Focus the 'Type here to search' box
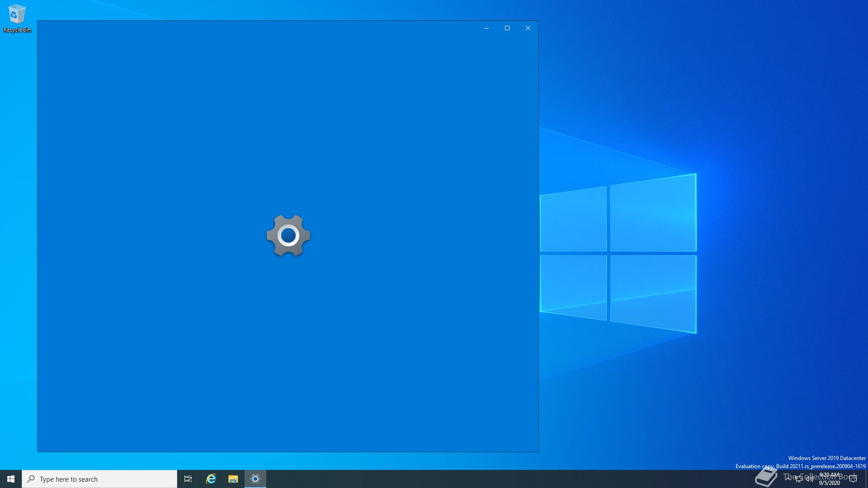This screenshot has height=488, width=868. 99,479
